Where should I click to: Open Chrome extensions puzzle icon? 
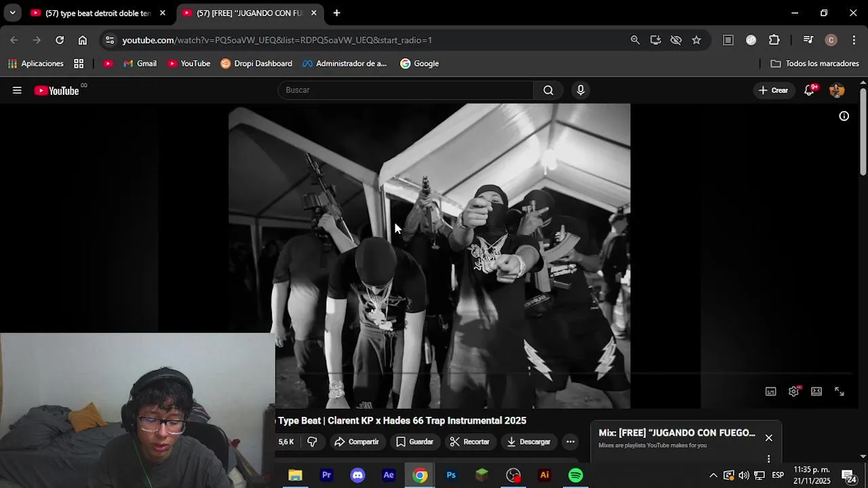point(774,40)
